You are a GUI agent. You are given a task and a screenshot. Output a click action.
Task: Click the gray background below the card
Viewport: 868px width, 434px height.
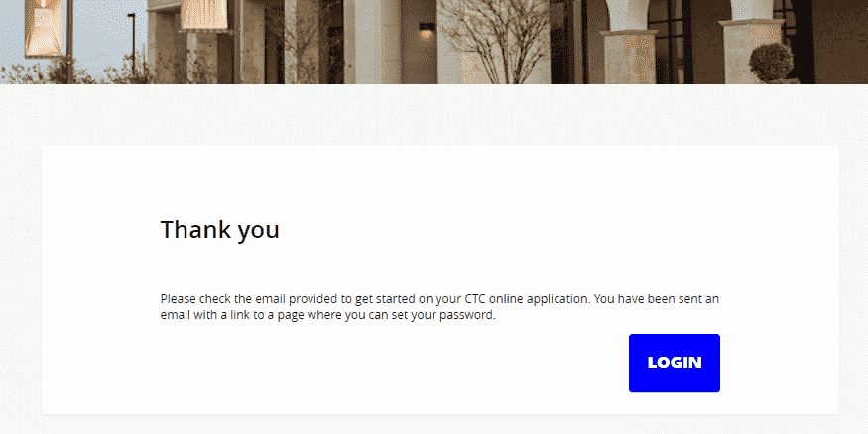pyautogui.click(x=434, y=425)
